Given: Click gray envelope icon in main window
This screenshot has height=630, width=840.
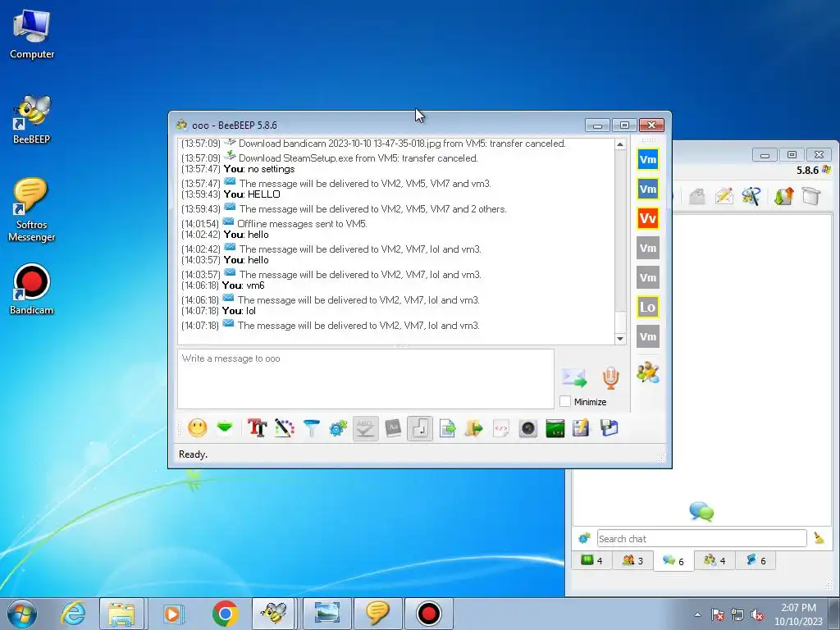Looking at the screenshot, I should tap(696, 196).
